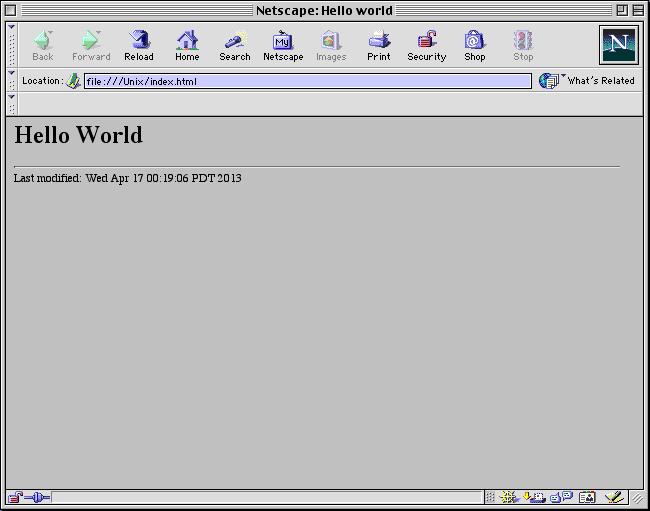Click the unlocked padlock security icon in status bar
The image size is (650, 511).
[15, 496]
